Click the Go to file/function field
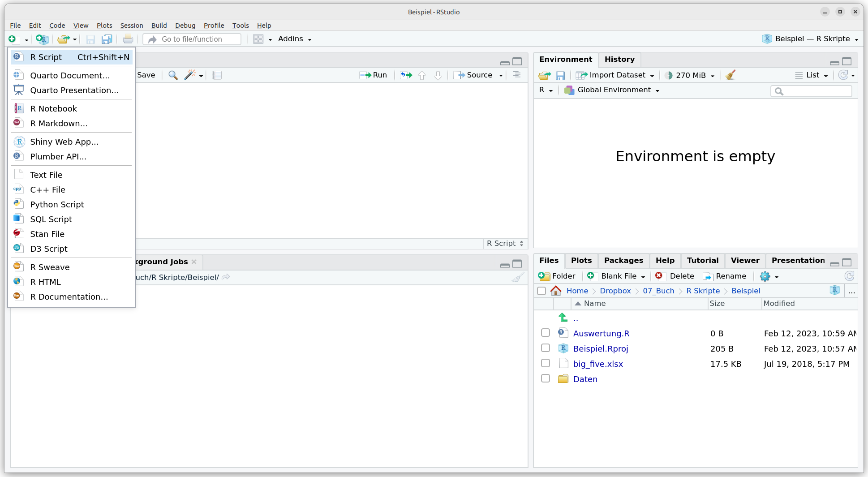Image resolution: width=868 pixels, height=477 pixels. pyautogui.click(x=193, y=39)
